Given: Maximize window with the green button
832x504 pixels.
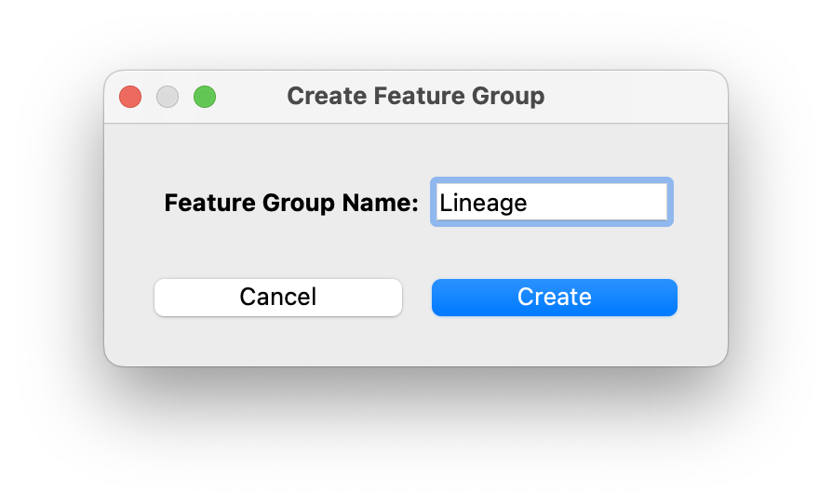Looking at the screenshot, I should (205, 97).
